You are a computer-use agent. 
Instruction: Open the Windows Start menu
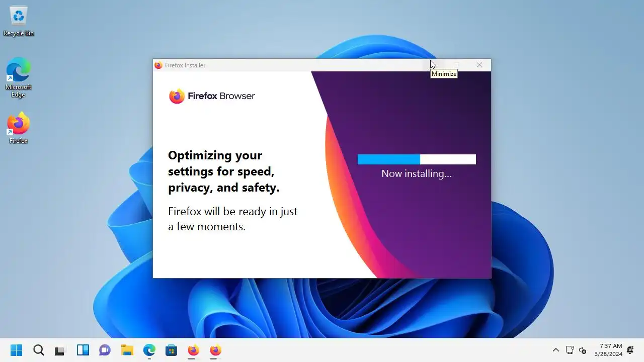click(16, 350)
